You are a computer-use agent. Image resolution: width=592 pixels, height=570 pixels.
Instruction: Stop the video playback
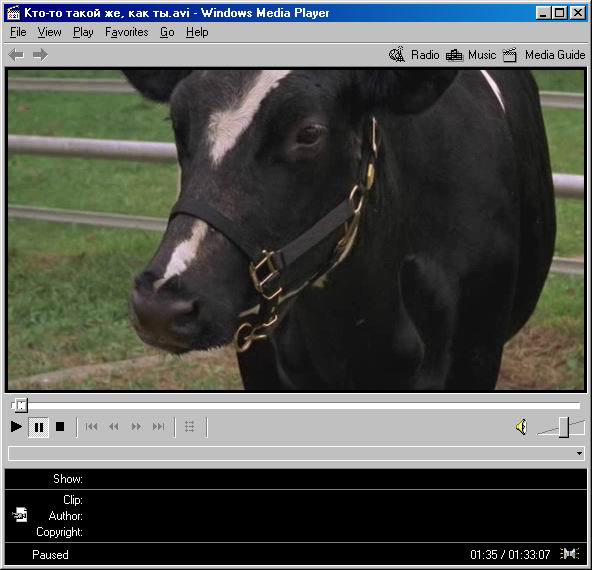pos(60,427)
